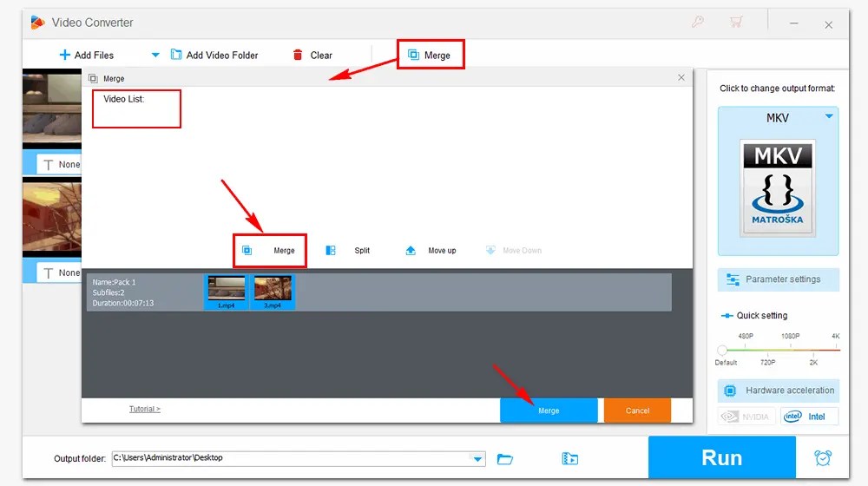This screenshot has height=486, width=868.
Task: Click the alarm clock schedule icon
Action: point(823,457)
